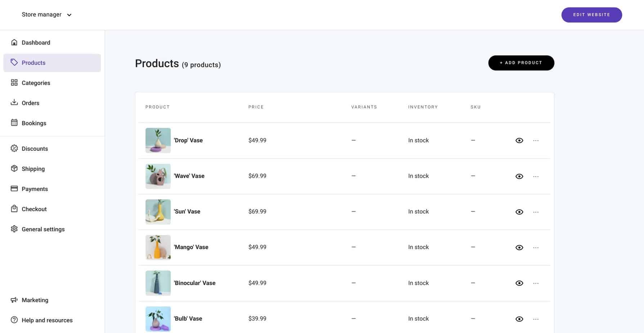Image resolution: width=644 pixels, height=333 pixels.
Task: Open Discounts in the sidebar
Action: pyautogui.click(x=52, y=148)
